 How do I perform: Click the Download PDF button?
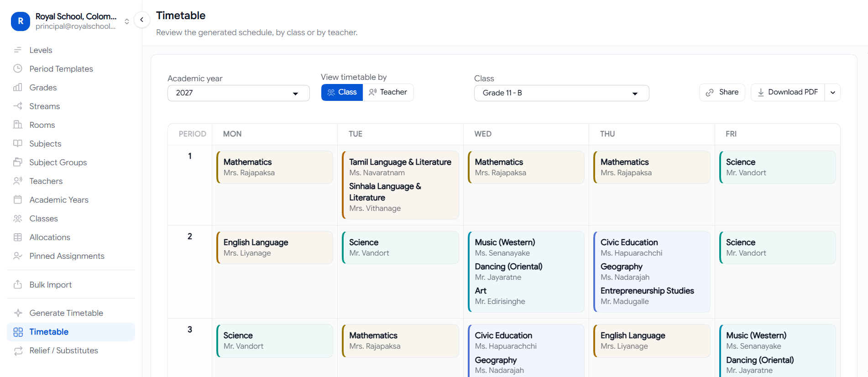click(x=788, y=92)
